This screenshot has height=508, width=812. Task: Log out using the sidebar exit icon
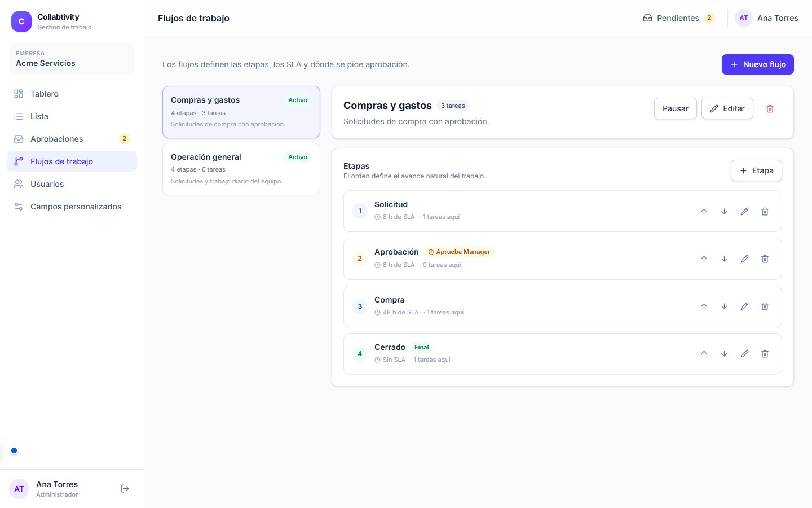125,489
